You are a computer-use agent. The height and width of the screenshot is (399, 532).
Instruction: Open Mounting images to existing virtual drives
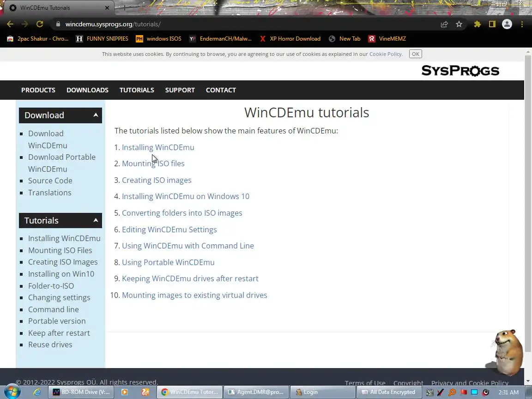(x=195, y=295)
